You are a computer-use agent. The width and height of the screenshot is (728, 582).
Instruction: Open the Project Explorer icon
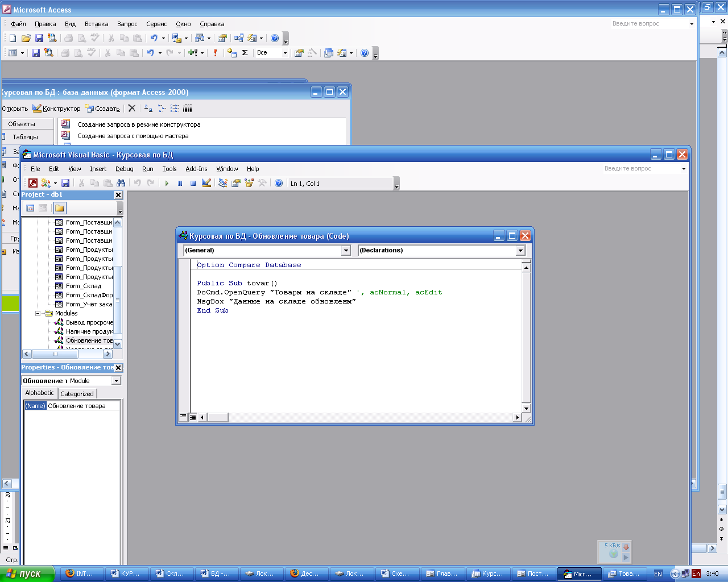point(223,183)
